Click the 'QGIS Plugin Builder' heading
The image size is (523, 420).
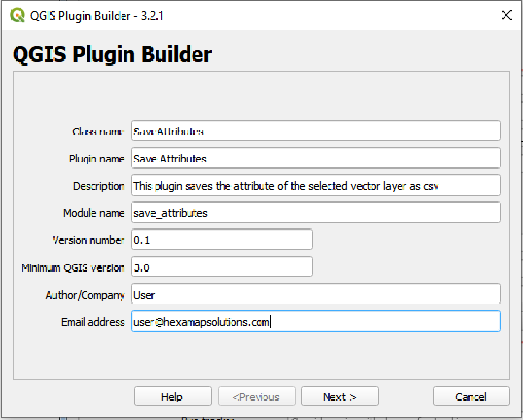pos(112,54)
